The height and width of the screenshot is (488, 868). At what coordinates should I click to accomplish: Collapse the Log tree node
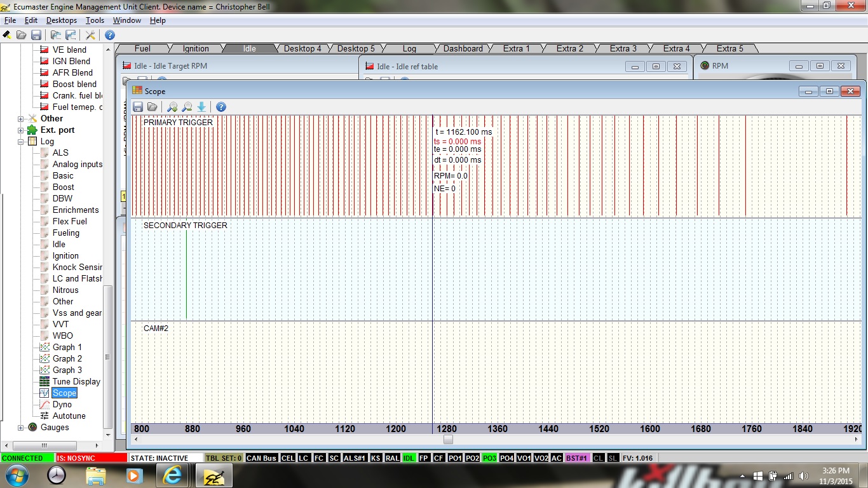tap(21, 142)
